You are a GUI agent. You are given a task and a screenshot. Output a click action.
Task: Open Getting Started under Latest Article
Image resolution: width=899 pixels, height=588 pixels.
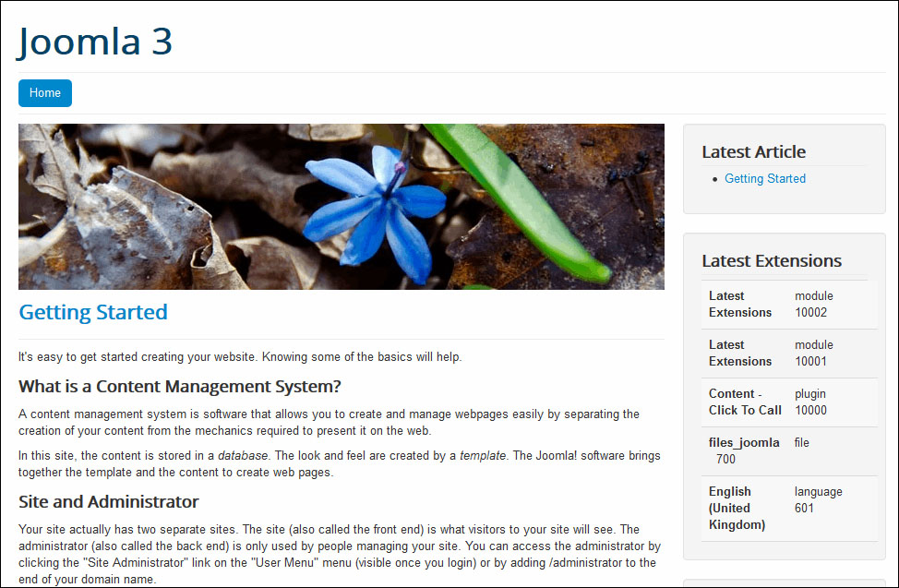pyautogui.click(x=765, y=178)
